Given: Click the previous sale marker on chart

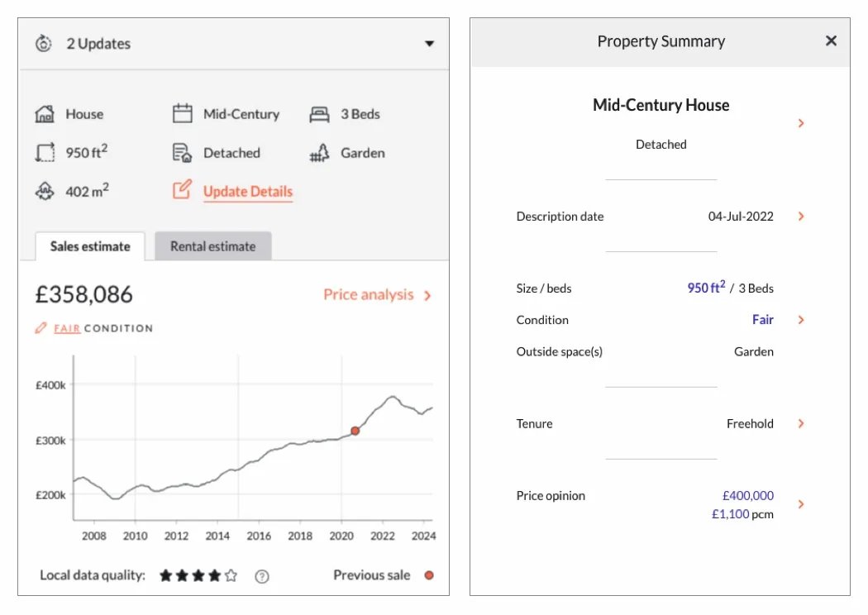Looking at the screenshot, I should pos(355,431).
